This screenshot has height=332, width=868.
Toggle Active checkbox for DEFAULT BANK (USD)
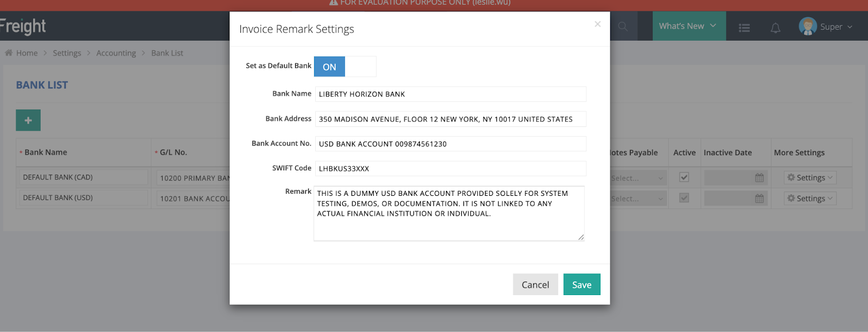(x=684, y=198)
